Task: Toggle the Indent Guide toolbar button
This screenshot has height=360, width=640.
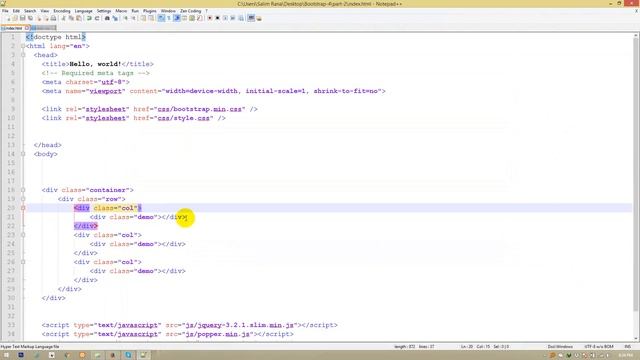Action: [177, 18]
